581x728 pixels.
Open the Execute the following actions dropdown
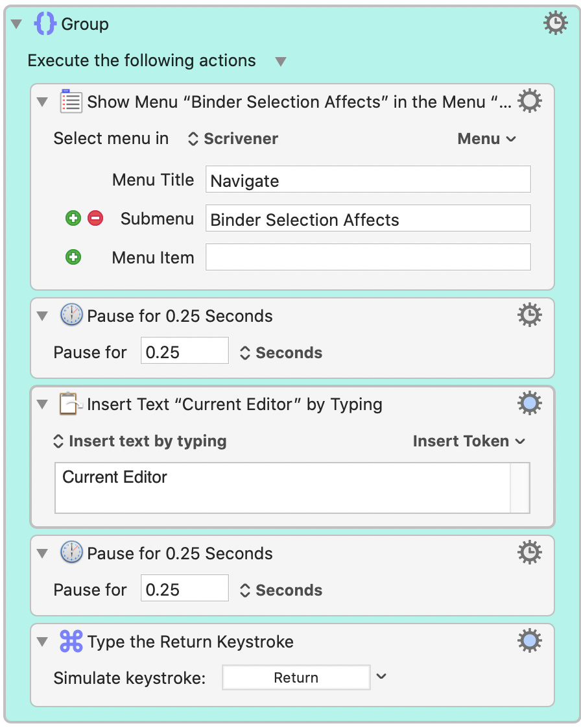[x=280, y=61]
